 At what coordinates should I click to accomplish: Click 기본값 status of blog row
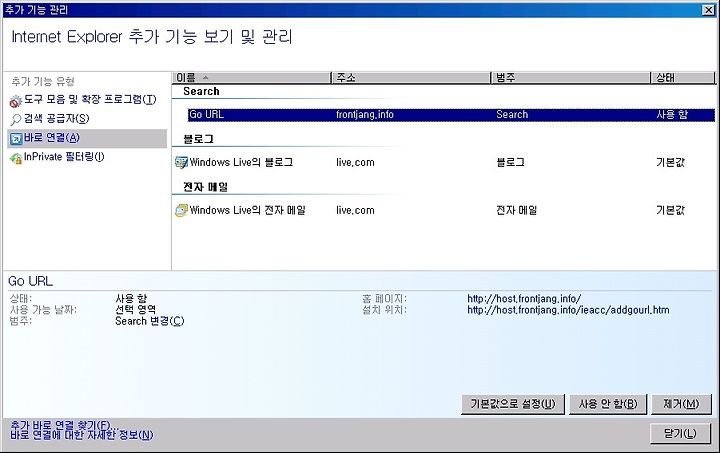(x=670, y=162)
